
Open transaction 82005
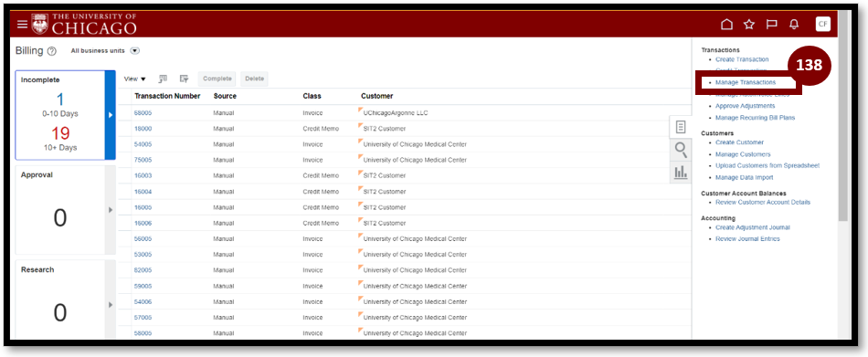point(143,270)
